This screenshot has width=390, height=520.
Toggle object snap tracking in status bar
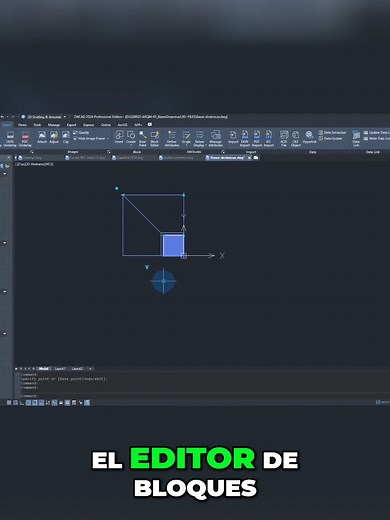(x=41, y=403)
